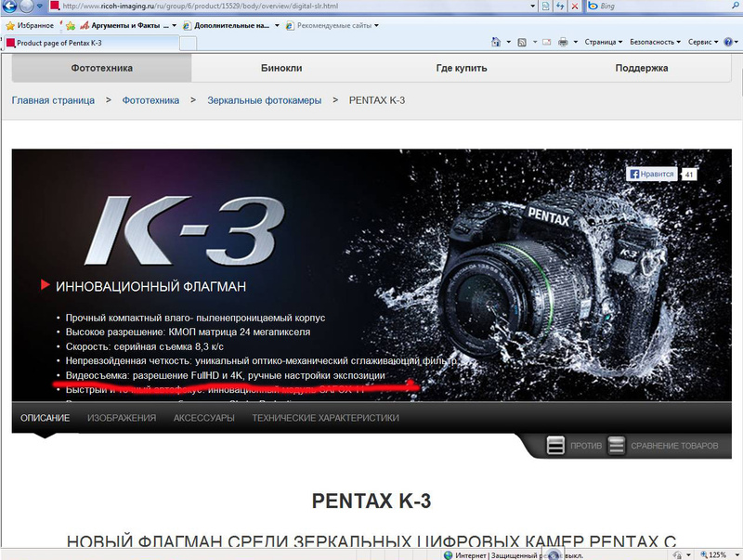Open the Избранное favorites star button

[x=30, y=26]
